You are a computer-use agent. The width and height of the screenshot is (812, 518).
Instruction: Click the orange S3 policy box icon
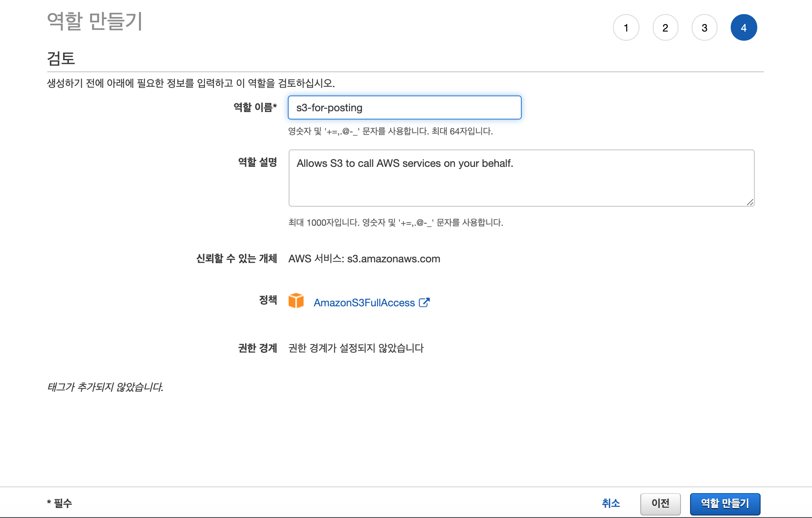click(296, 301)
